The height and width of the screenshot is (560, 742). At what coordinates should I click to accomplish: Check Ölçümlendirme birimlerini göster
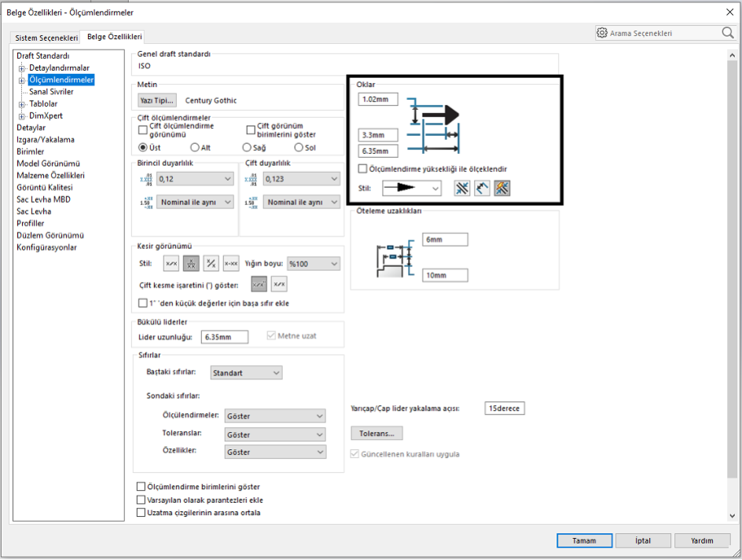point(141,487)
